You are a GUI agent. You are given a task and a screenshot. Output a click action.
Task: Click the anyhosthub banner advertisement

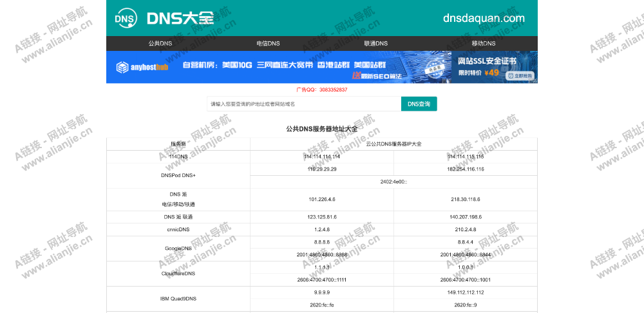click(279, 67)
